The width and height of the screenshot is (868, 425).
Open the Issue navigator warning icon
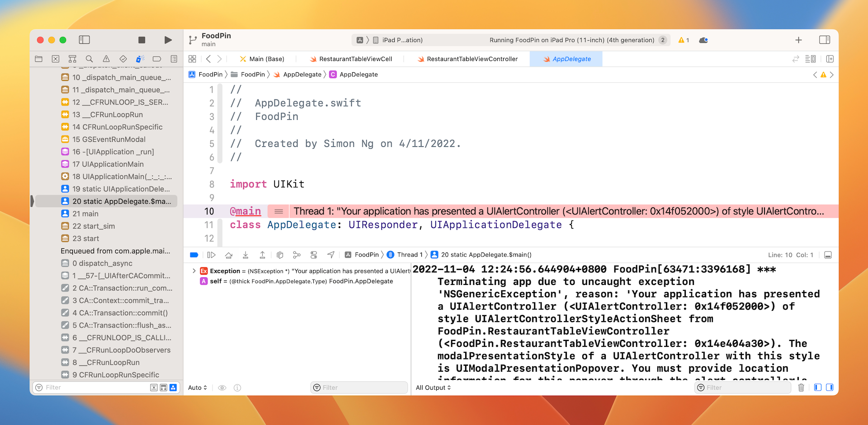tap(106, 59)
